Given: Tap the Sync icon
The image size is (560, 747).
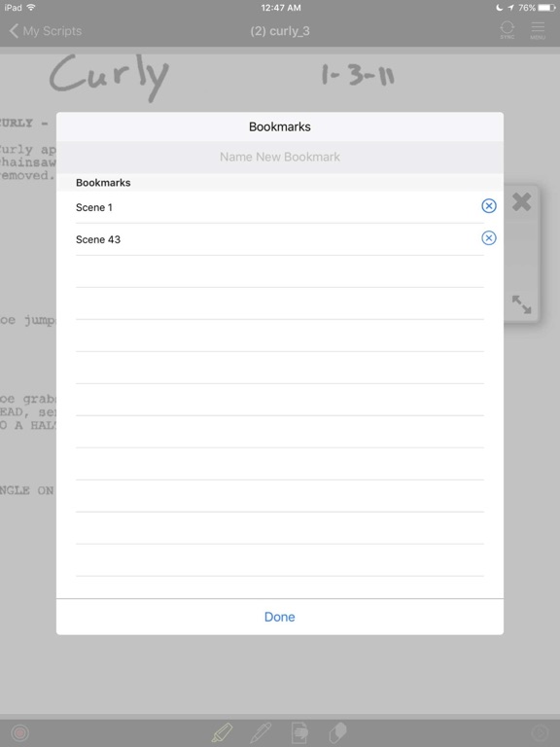Looking at the screenshot, I should pos(507,30).
